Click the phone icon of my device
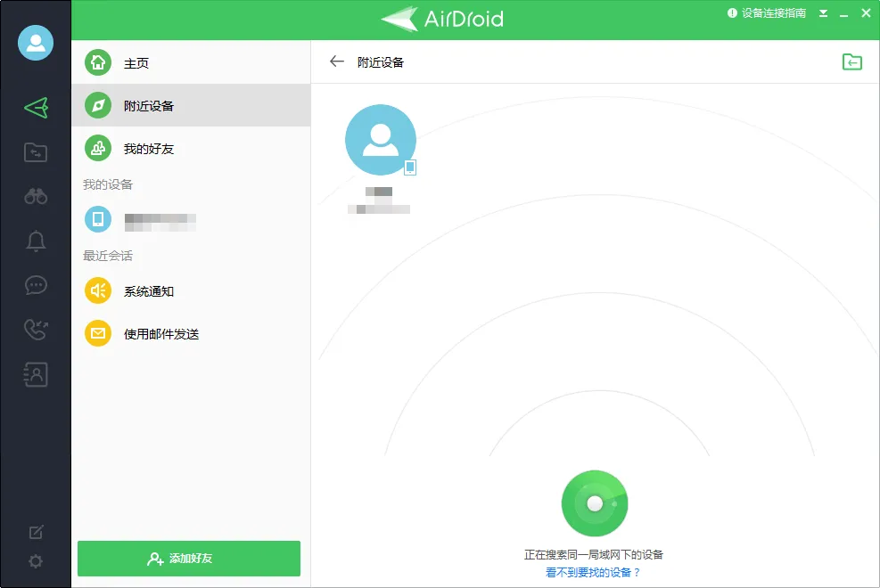The width and height of the screenshot is (880, 588). [98, 219]
